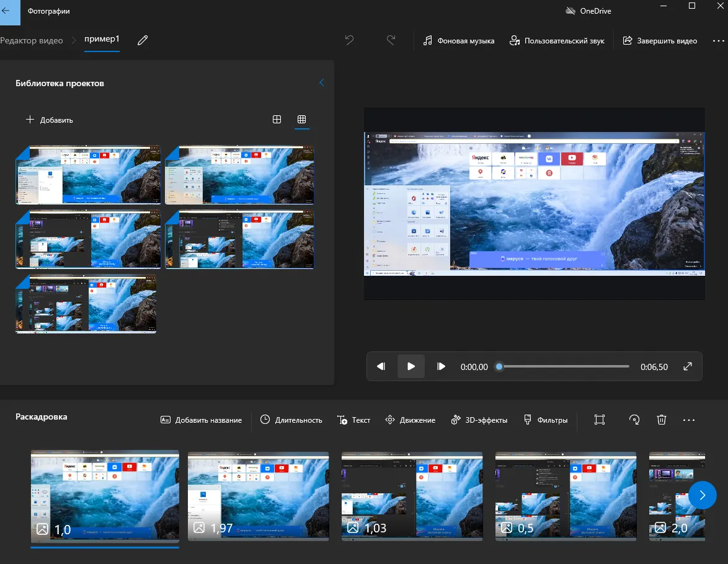Click the пример1 project name
This screenshot has height=564, width=728.
click(x=102, y=39)
